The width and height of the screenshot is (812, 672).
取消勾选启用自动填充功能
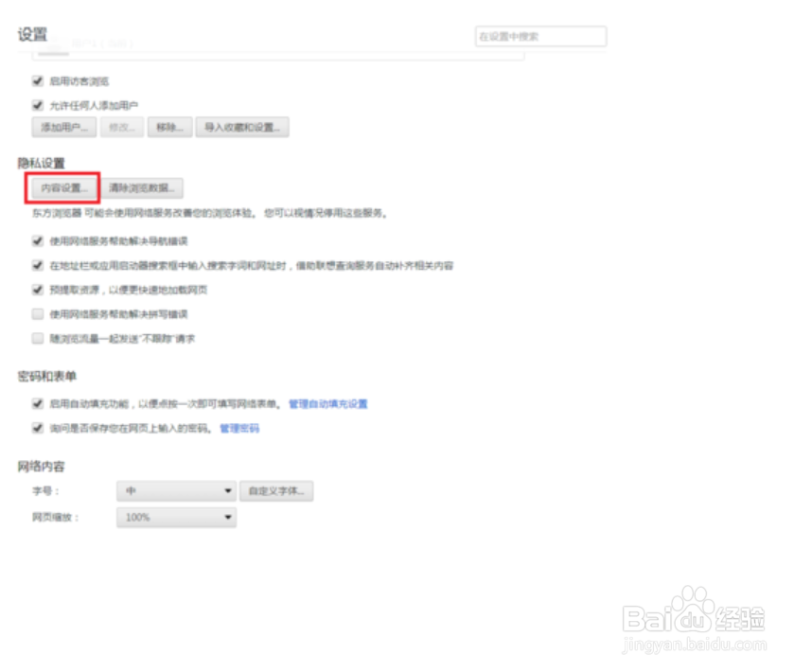tap(37, 403)
